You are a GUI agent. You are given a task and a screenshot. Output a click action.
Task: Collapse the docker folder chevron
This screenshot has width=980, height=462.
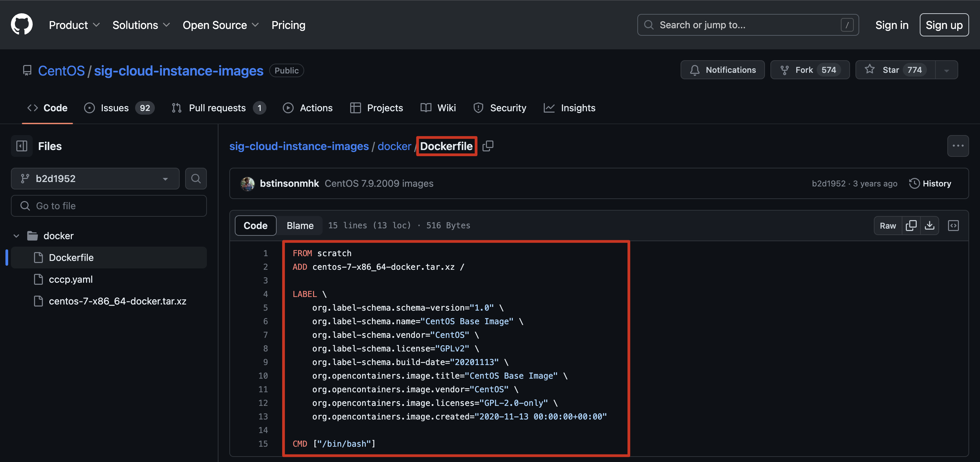[16, 236]
